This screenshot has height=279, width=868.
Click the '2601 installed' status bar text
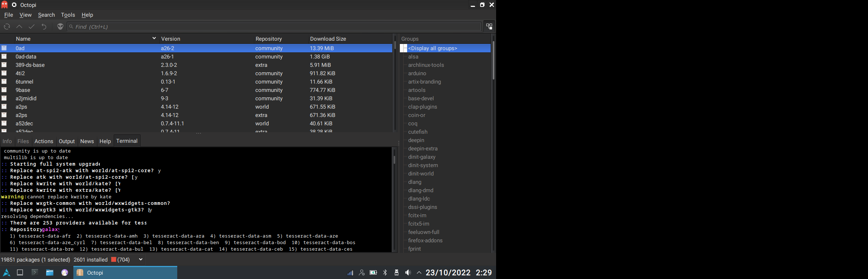tap(90, 259)
